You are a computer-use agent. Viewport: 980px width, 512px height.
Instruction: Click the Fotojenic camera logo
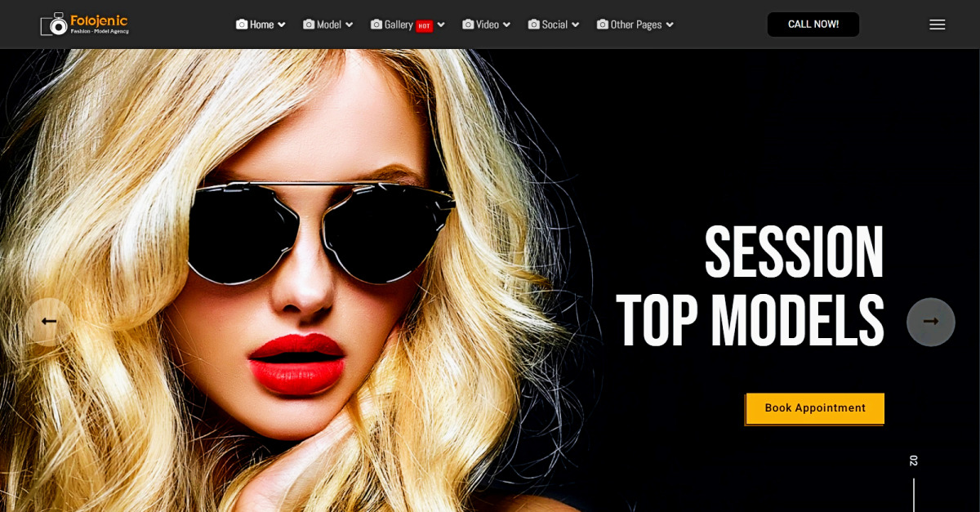click(56, 24)
